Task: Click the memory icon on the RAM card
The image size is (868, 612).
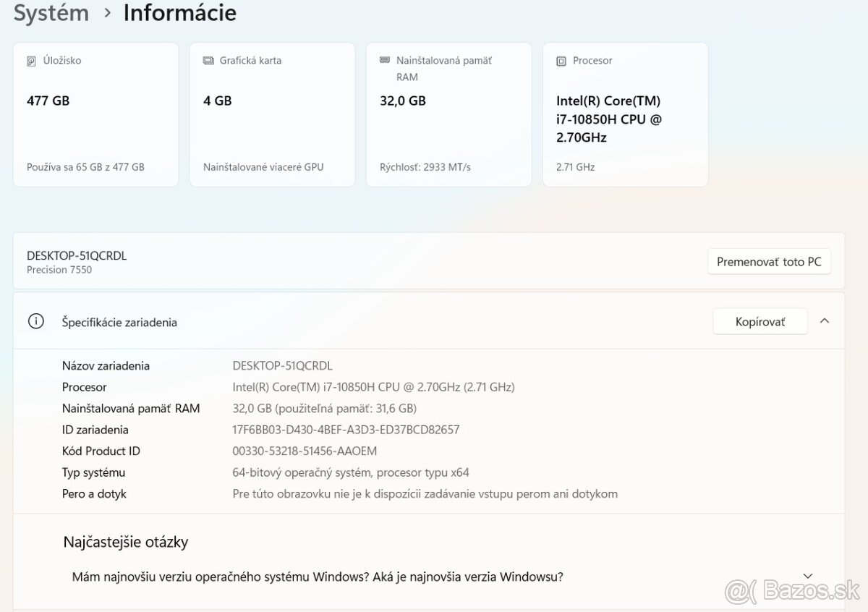Action: pyautogui.click(x=386, y=61)
